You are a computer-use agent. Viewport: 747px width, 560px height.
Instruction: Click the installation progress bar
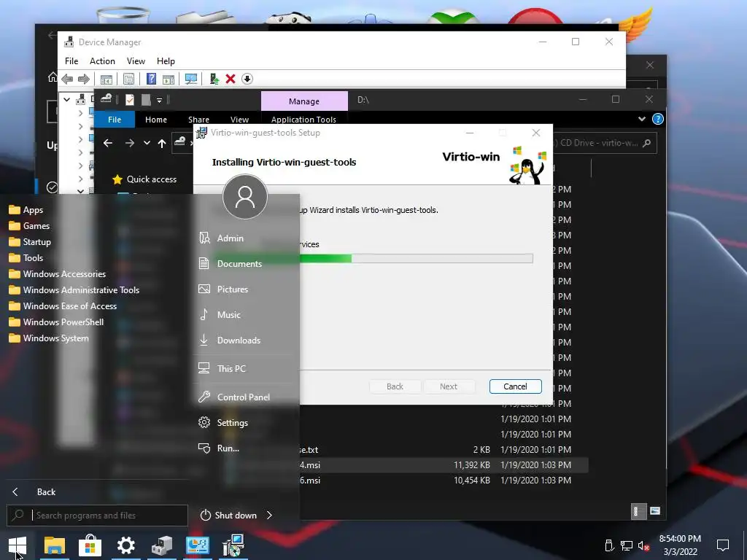click(416, 258)
